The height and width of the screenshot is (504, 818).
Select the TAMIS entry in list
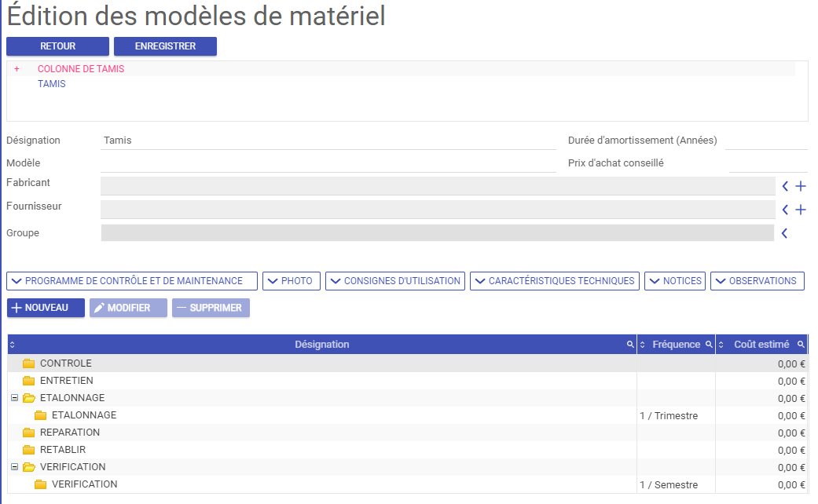click(x=52, y=84)
